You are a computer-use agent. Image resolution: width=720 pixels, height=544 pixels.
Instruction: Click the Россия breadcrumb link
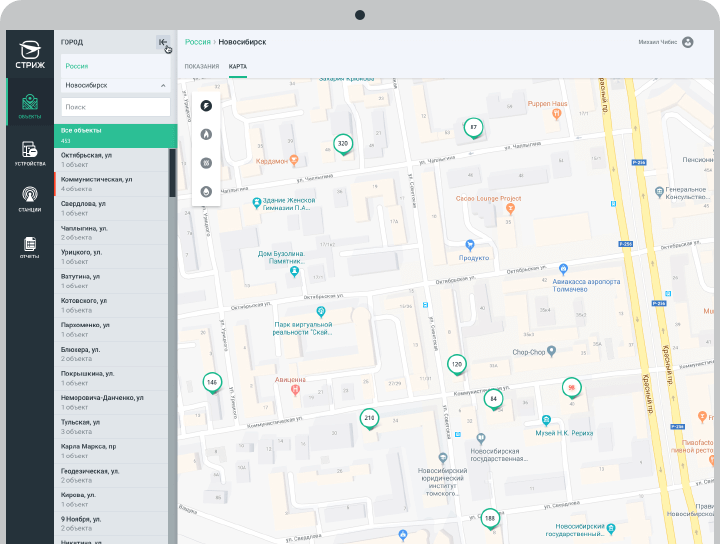(197, 42)
